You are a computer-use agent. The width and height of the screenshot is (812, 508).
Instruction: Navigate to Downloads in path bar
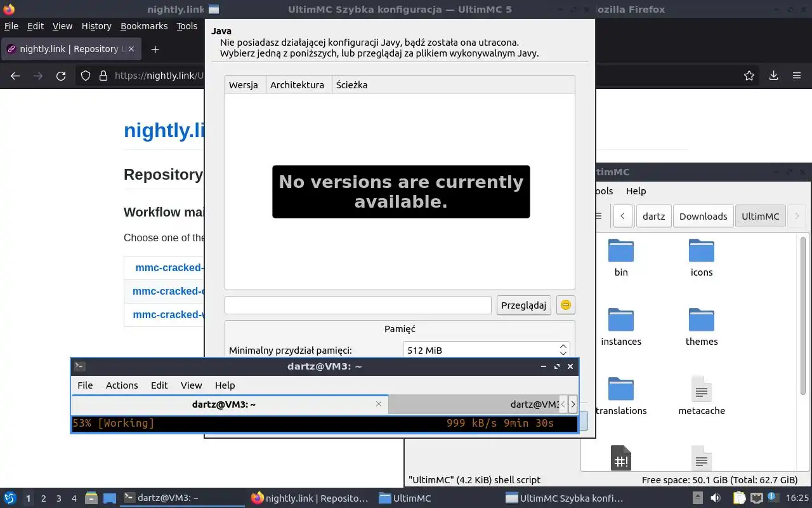703,216
